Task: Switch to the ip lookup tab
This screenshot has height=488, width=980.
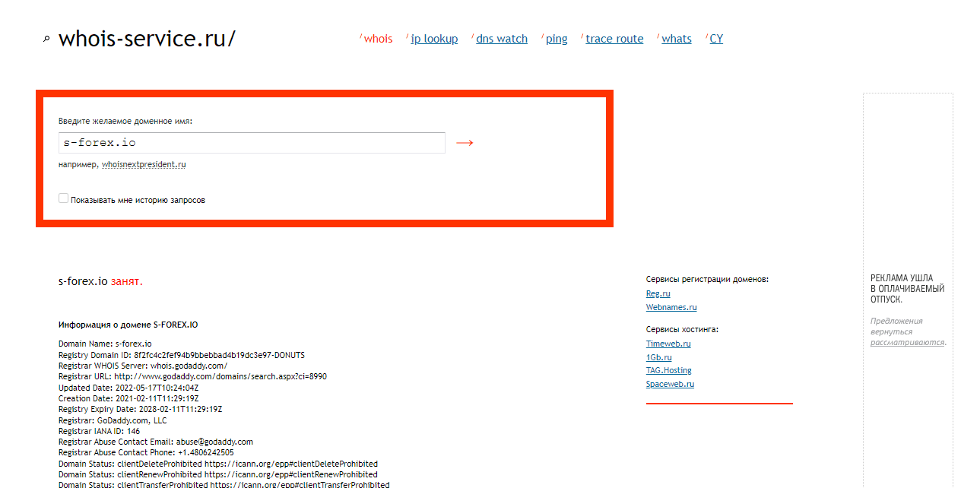Action: (434, 39)
